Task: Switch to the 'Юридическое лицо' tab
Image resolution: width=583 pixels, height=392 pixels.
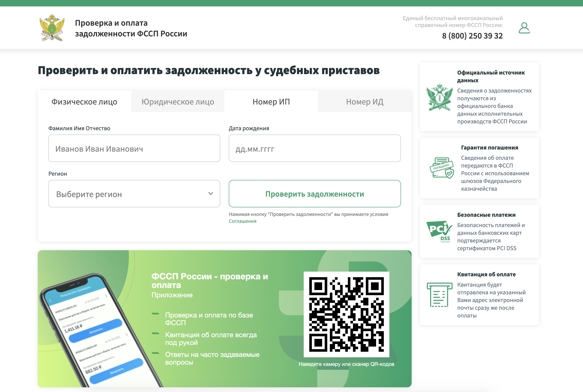Action: point(178,102)
